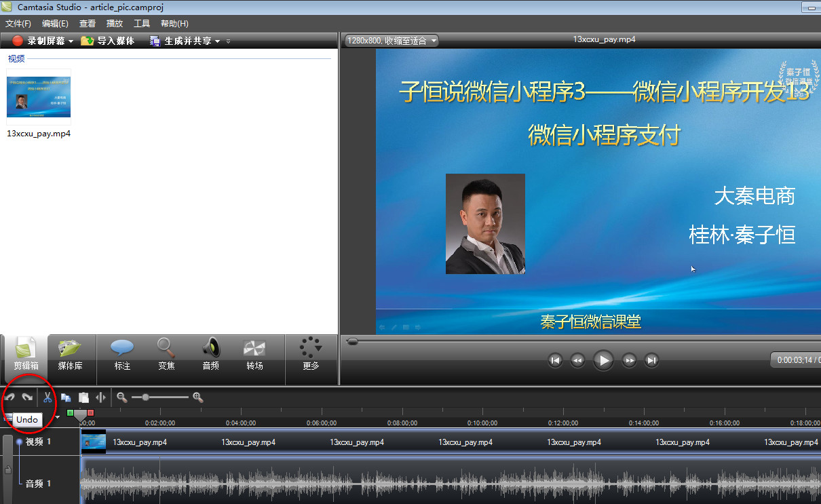Adjust the timeline zoom slider

tap(145, 398)
